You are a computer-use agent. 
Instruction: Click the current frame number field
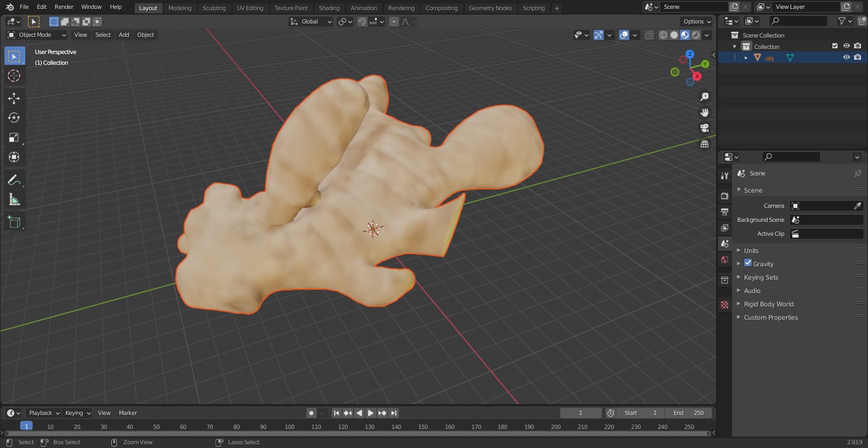tap(581, 413)
